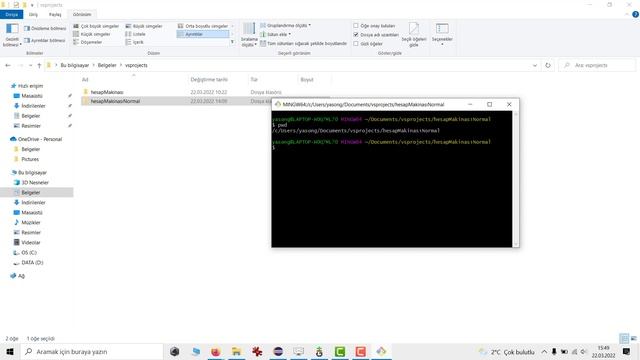640x360 pixels.
Task: Select the Görünüm ribbon tab
Action: [x=82, y=14]
